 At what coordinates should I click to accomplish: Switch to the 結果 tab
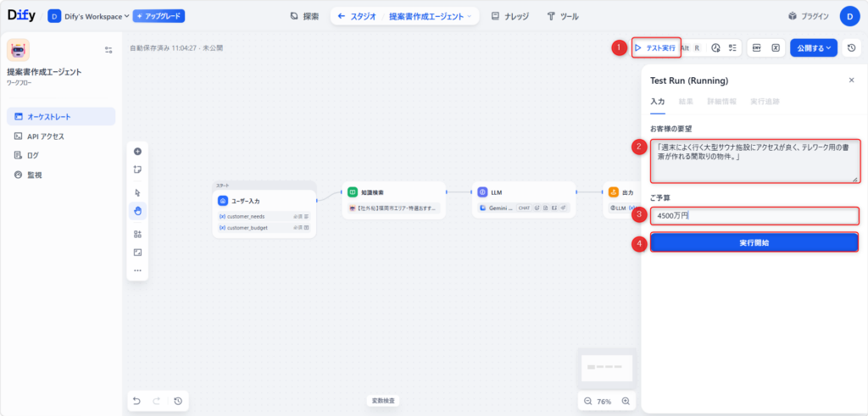[x=686, y=102]
